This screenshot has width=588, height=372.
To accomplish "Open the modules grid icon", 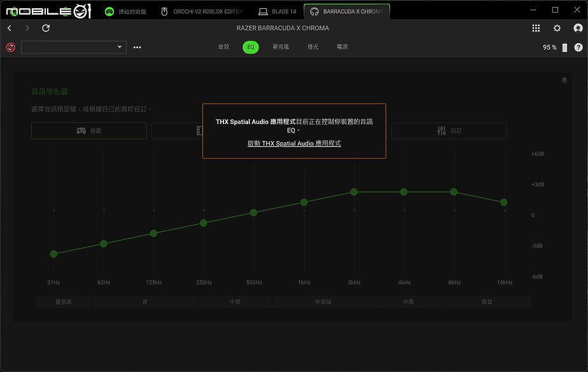I will (536, 28).
